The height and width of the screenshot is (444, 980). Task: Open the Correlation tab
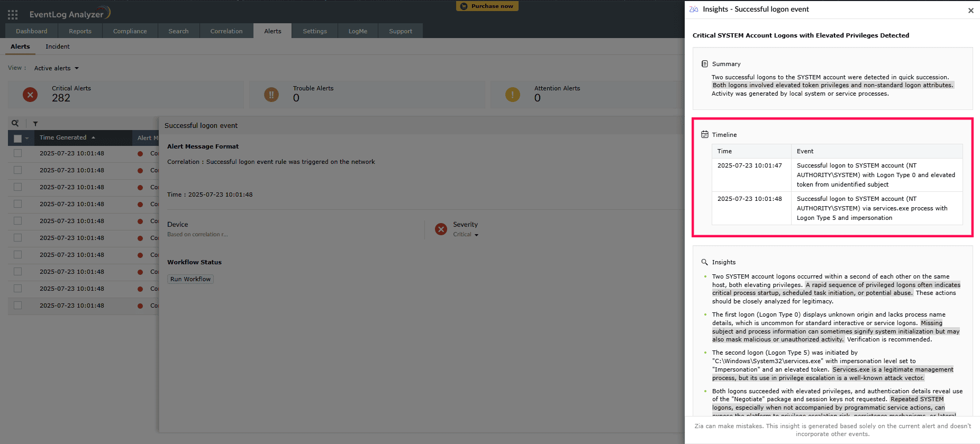click(226, 31)
